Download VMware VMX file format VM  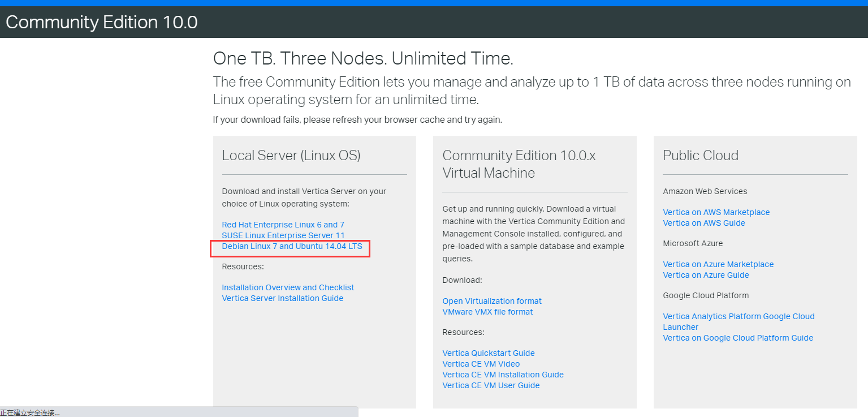pyautogui.click(x=487, y=312)
